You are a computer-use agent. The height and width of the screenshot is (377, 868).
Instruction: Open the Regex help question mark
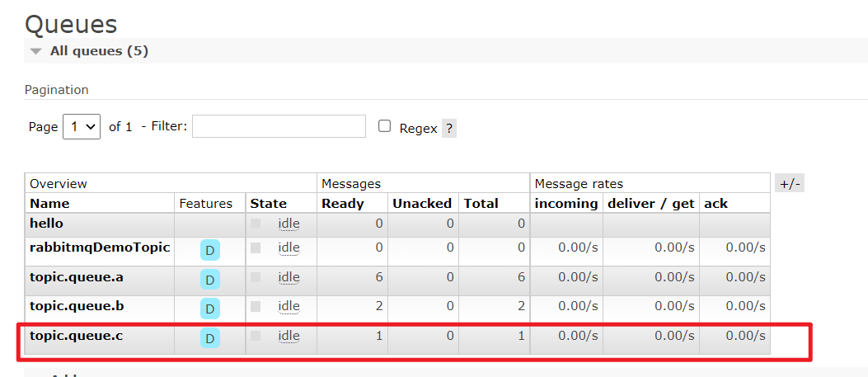[x=449, y=129]
